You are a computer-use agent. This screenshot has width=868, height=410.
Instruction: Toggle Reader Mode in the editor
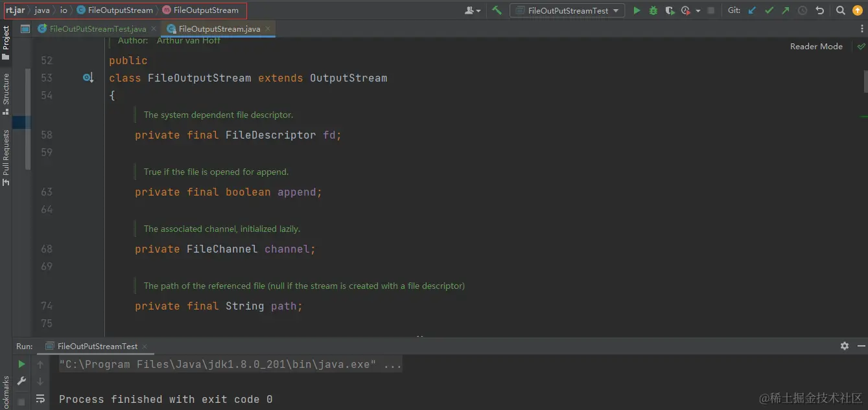816,46
